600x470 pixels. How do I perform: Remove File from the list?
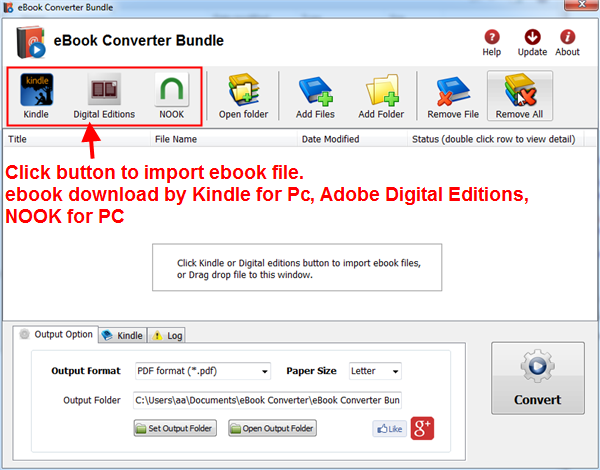click(x=453, y=96)
